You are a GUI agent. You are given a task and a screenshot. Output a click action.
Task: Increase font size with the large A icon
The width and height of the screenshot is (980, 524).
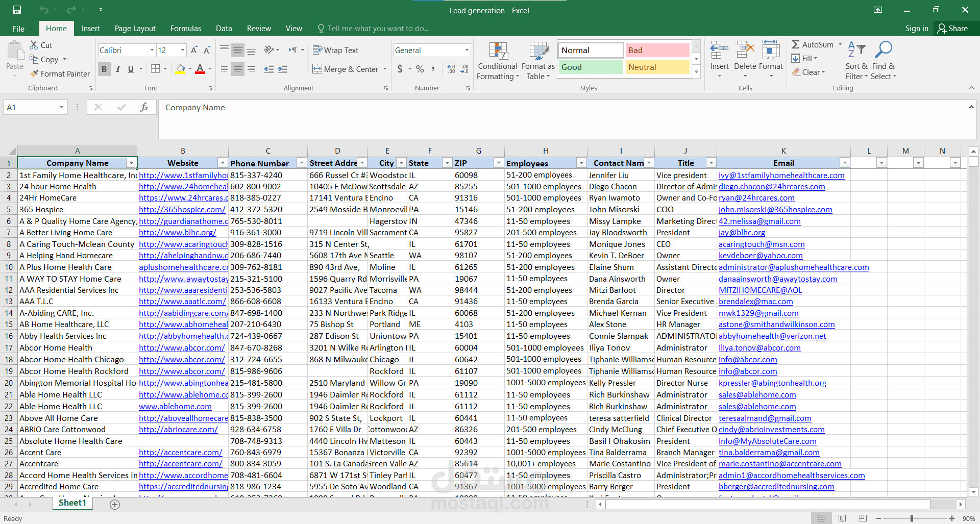pos(194,50)
